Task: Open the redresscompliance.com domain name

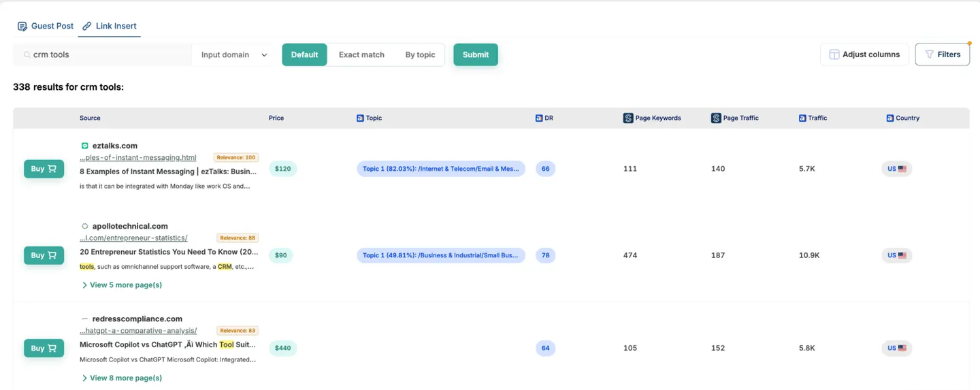Action: [137, 319]
